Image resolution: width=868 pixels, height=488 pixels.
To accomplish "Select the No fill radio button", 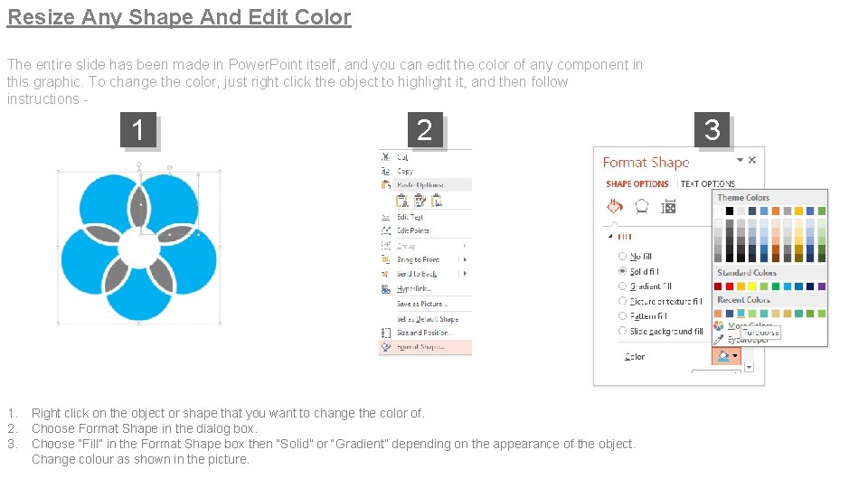I will (622, 257).
